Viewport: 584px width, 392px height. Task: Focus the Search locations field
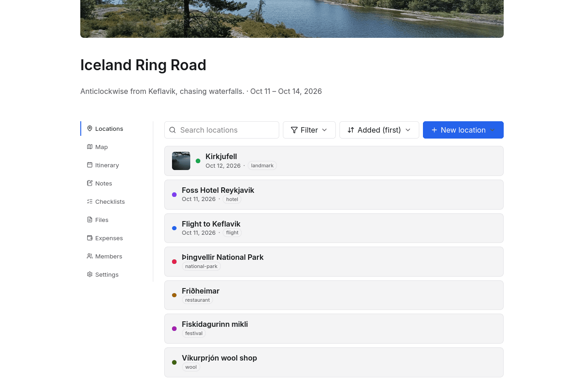tap(222, 130)
